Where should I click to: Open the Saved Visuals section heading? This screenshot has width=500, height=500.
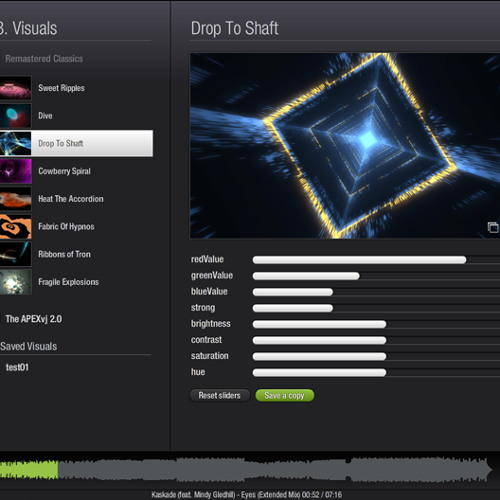coord(29,346)
